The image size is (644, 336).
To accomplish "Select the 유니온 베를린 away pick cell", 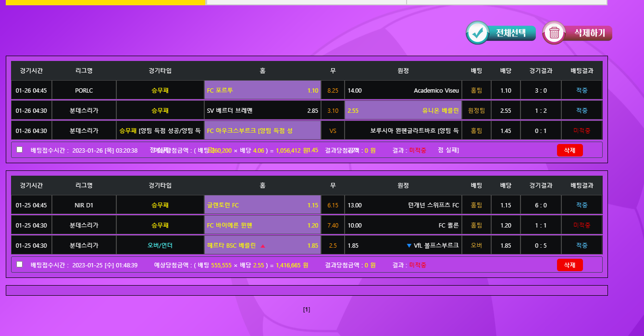I will point(403,110).
